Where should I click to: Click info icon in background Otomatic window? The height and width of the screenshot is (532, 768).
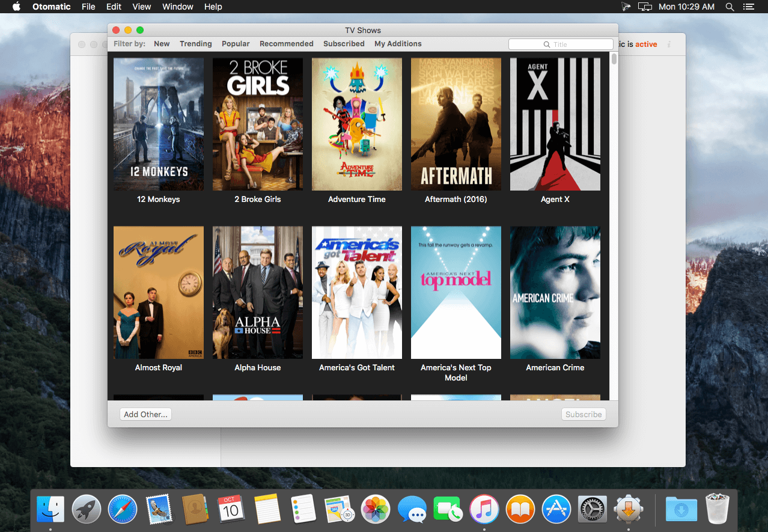[x=669, y=44]
